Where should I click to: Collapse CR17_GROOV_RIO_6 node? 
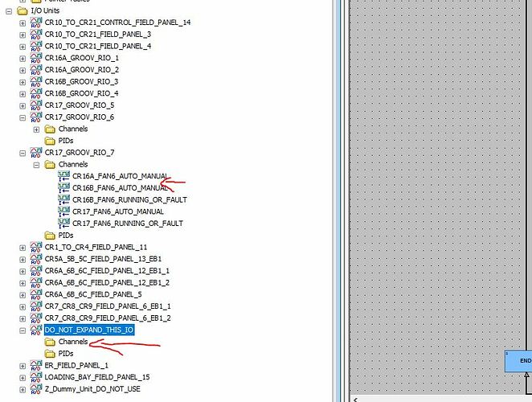point(23,118)
